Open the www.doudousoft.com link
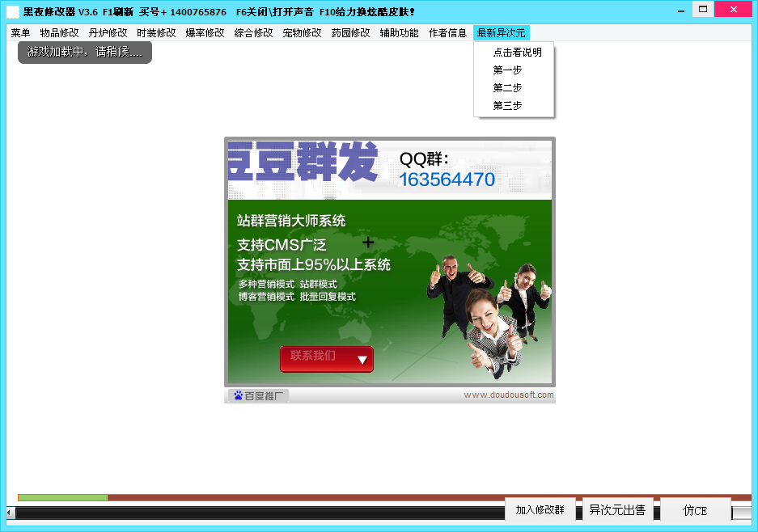 pyautogui.click(x=509, y=395)
